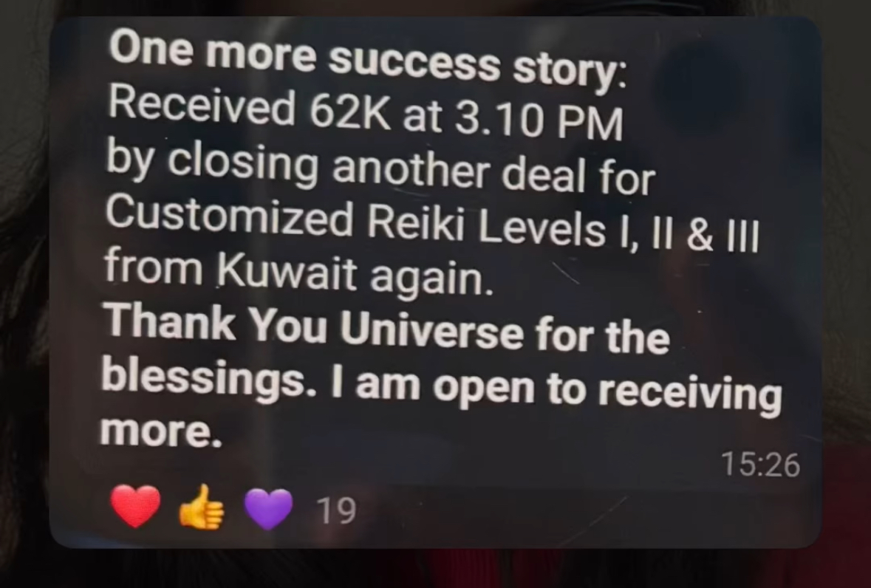Click the "Received 62K at 3.10 PM" line
The height and width of the screenshot is (588, 871).
pos(366,114)
